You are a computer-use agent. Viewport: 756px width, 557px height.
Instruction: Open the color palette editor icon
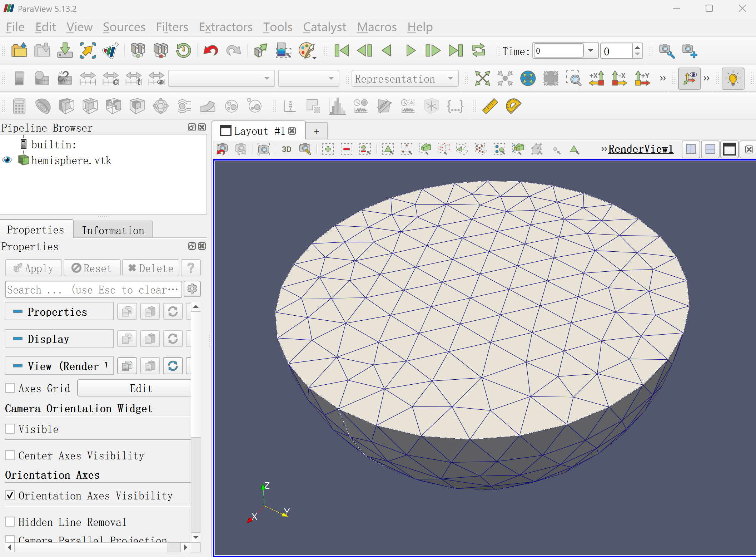(x=307, y=50)
